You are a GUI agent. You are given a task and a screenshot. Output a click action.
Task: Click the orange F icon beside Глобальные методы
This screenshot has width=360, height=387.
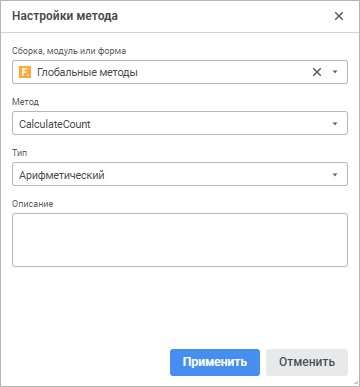[x=25, y=72]
